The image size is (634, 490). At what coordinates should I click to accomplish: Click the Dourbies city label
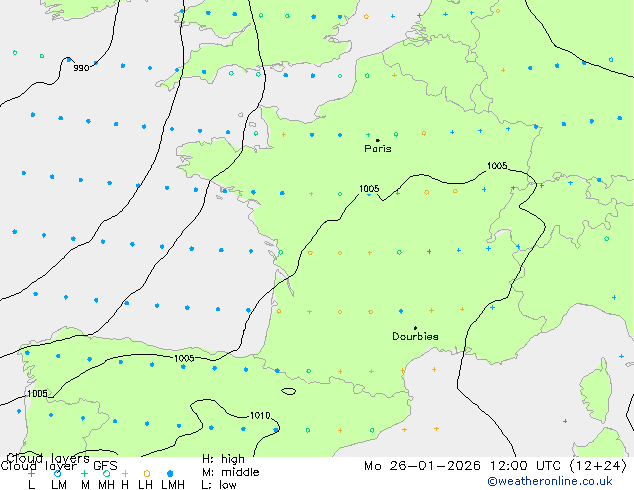click(415, 336)
